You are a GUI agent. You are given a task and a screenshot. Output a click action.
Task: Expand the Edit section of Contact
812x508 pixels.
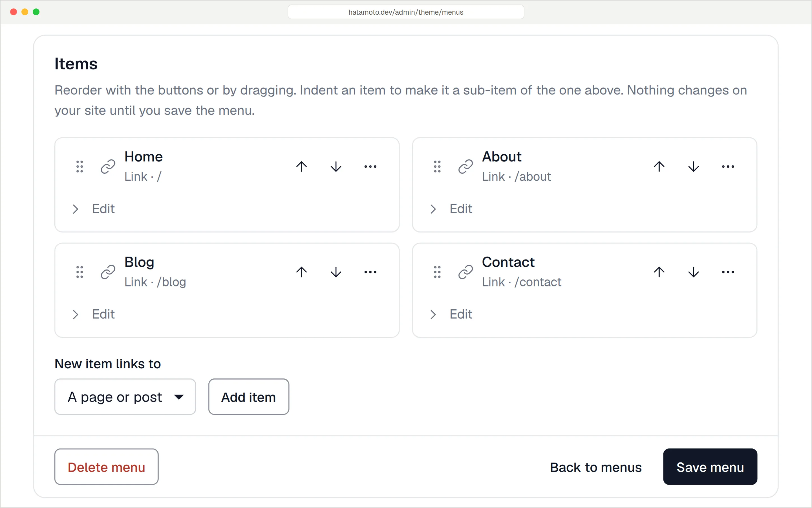(451, 314)
